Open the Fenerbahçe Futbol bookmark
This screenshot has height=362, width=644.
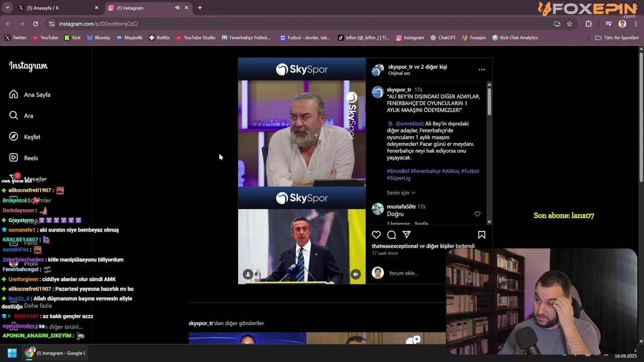point(246,38)
